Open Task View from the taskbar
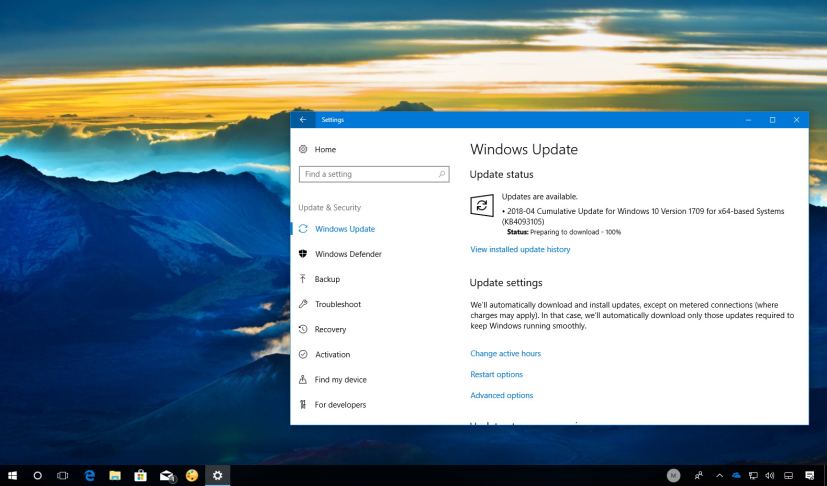This screenshot has width=827, height=486. pyautogui.click(x=63, y=475)
